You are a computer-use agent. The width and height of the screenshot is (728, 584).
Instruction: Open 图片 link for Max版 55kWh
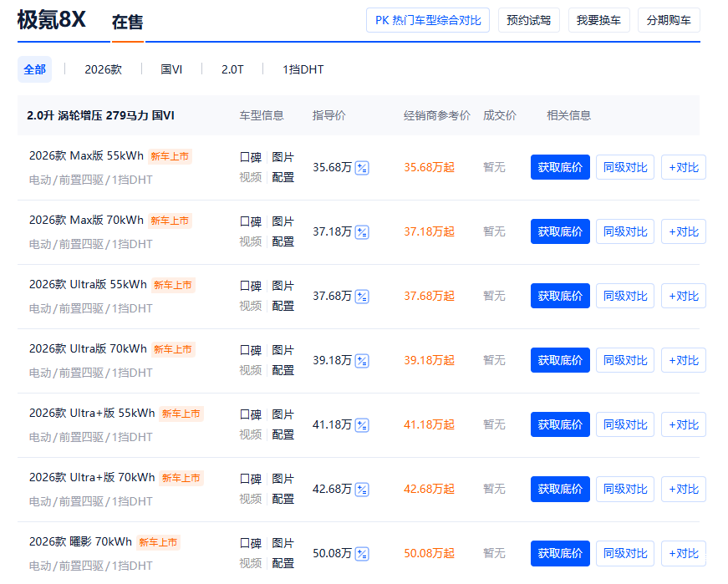pyautogui.click(x=283, y=157)
